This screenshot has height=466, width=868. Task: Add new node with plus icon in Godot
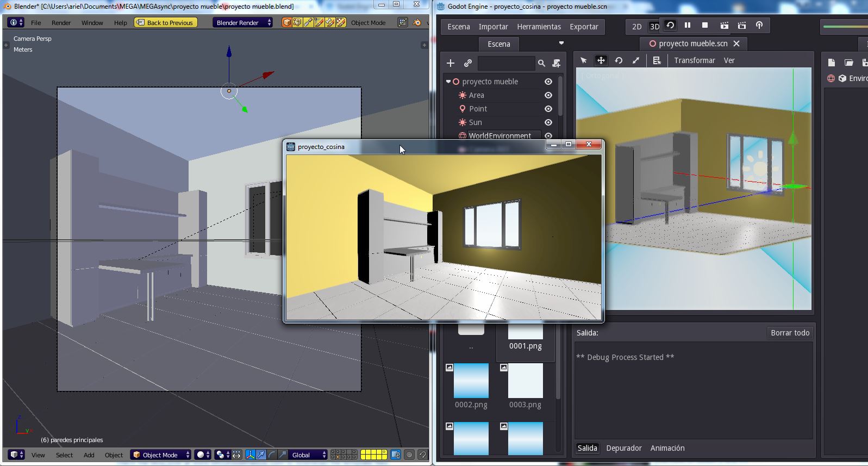pyautogui.click(x=450, y=63)
